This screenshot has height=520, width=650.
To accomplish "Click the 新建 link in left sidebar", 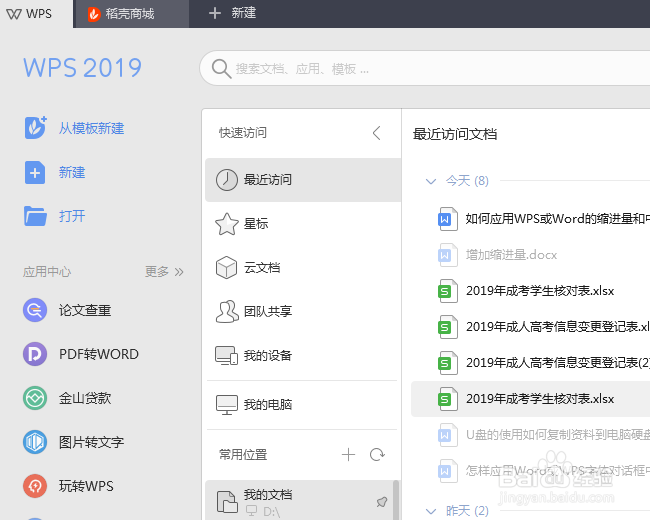I will point(72,172).
